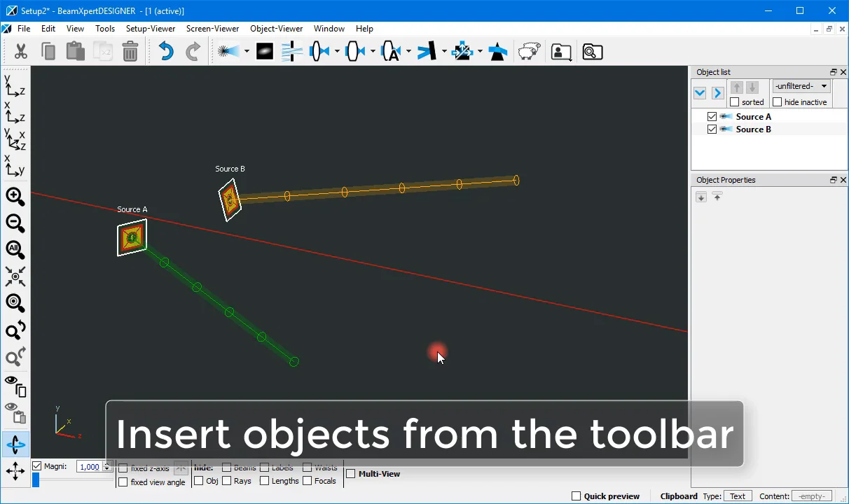Image resolution: width=849 pixels, height=504 pixels.
Task: Open the Object-Viewer menu
Action: [x=277, y=29]
